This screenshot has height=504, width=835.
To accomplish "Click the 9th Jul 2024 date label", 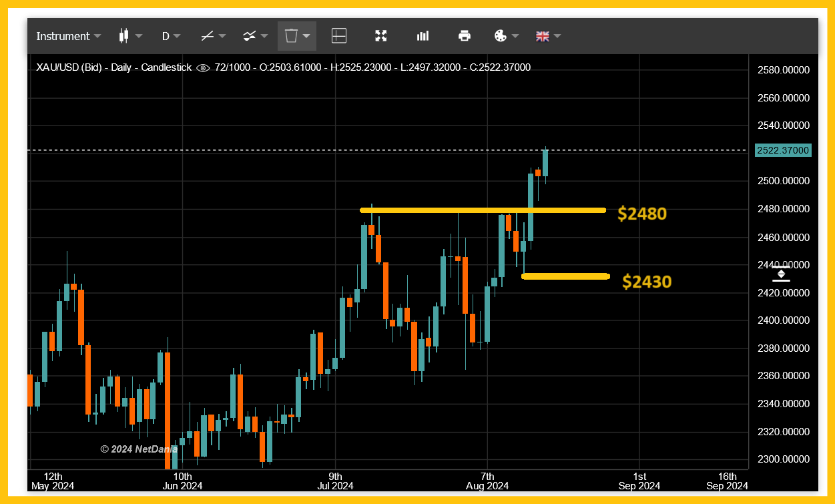I will (335, 481).
